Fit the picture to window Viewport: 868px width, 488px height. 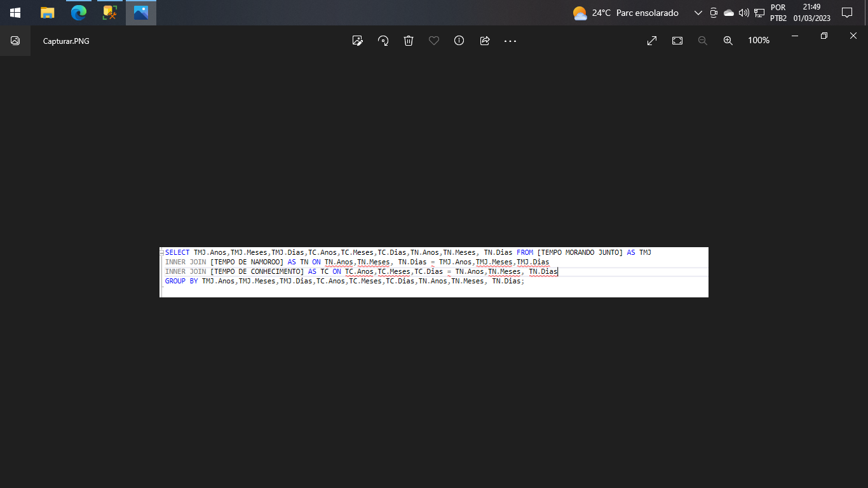pos(677,41)
